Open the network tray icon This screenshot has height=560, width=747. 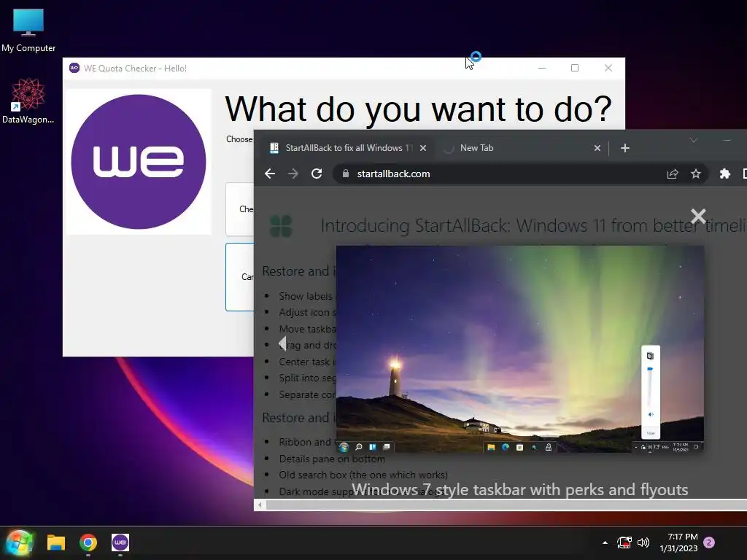624,542
